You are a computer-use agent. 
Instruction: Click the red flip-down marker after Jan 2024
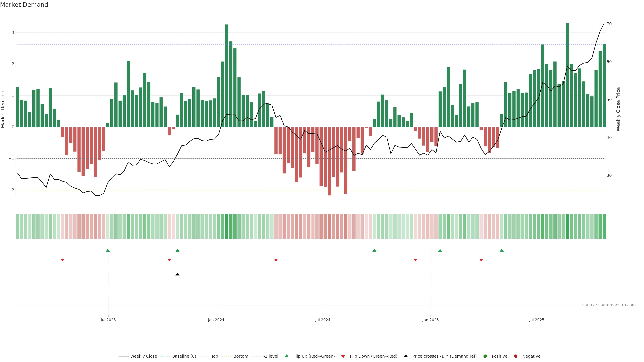(x=276, y=260)
